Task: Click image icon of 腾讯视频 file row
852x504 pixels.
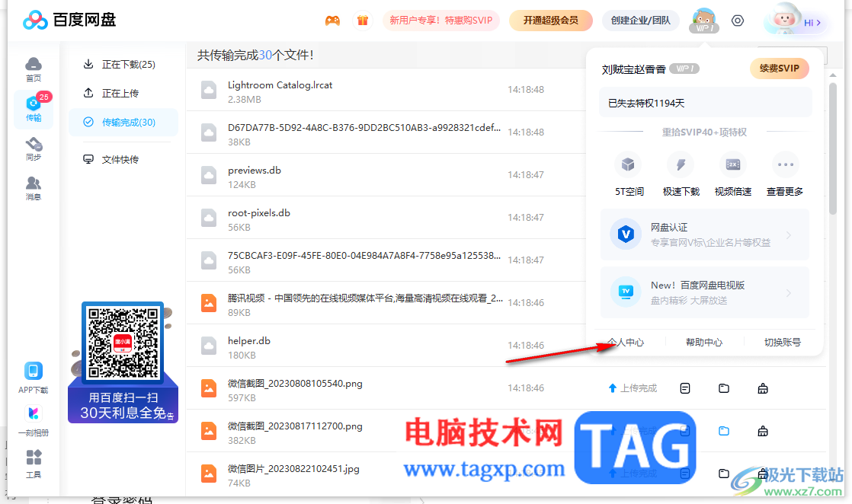Action: click(x=209, y=302)
